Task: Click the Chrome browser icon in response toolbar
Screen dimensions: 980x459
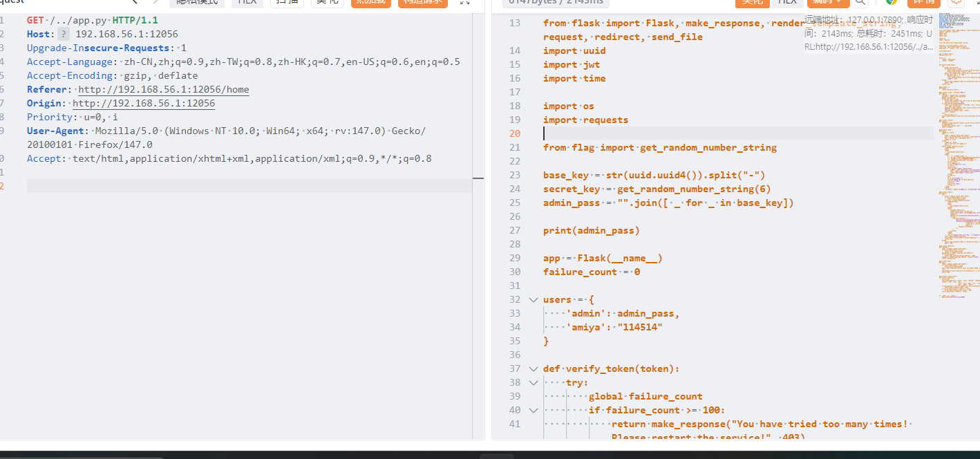Action: click(892, 2)
